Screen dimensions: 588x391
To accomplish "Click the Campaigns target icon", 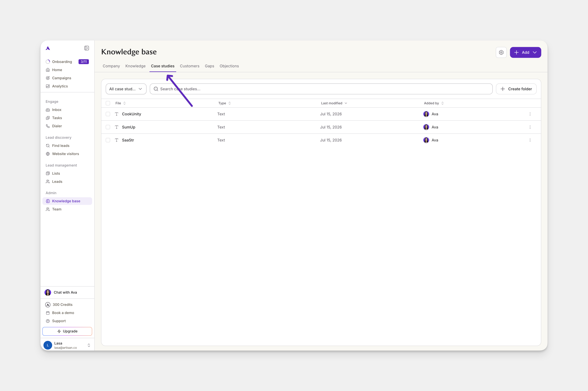I will pos(48,78).
